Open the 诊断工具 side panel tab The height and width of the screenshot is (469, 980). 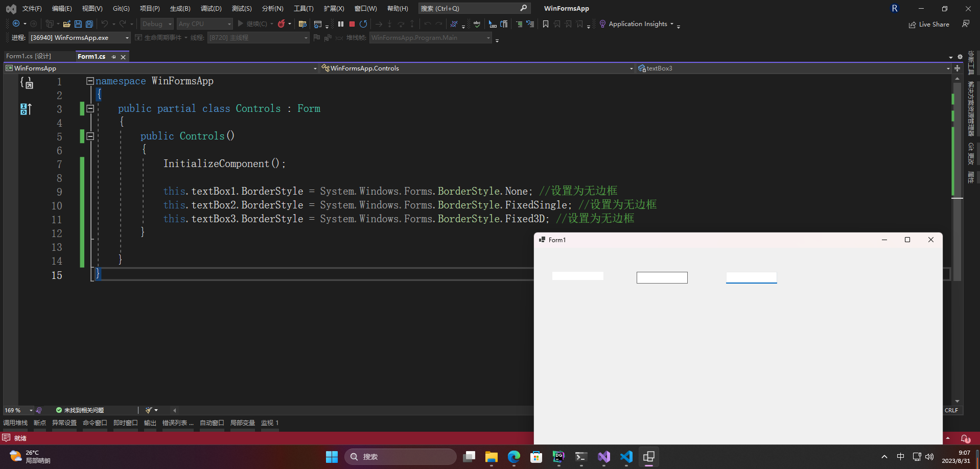pyautogui.click(x=971, y=63)
